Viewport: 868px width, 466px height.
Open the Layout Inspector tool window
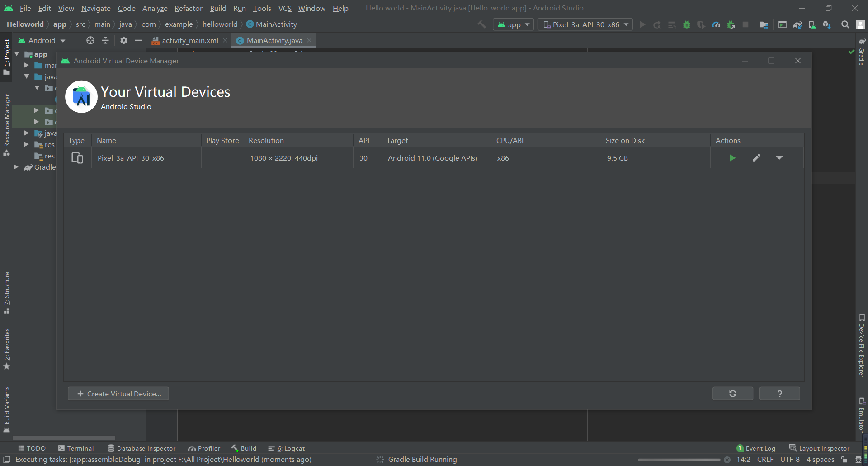(x=819, y=448)
